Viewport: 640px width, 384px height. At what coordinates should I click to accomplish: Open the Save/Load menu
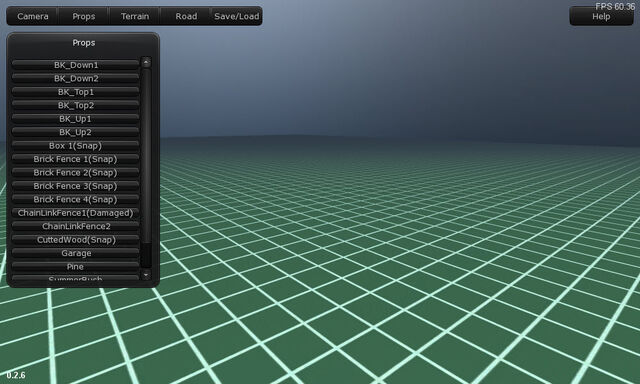[237, 16]
